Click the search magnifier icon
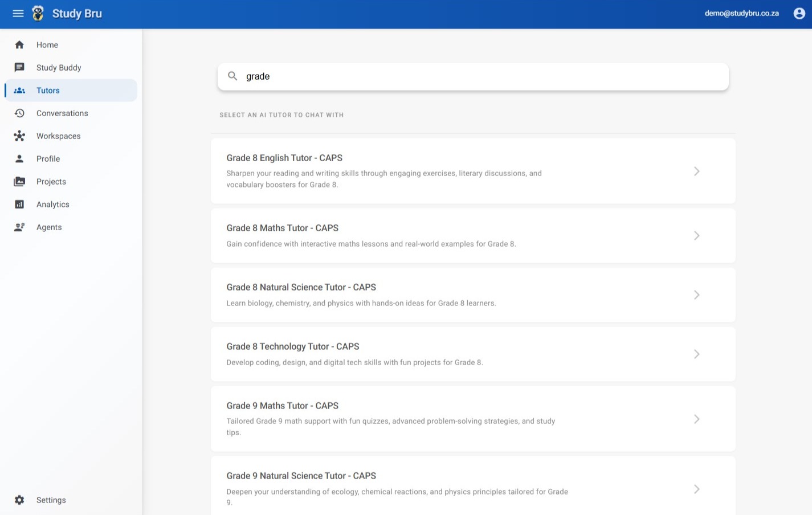Image resolution: width=812 pixels, height=515 pixels. 232,76
